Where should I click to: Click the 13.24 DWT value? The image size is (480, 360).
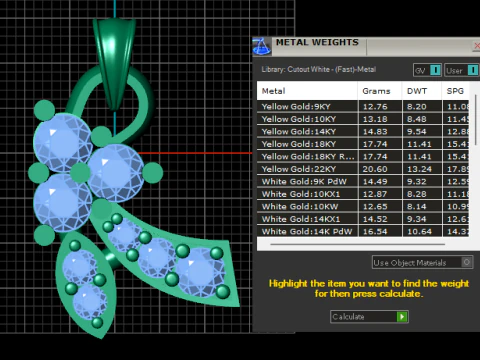419,169
